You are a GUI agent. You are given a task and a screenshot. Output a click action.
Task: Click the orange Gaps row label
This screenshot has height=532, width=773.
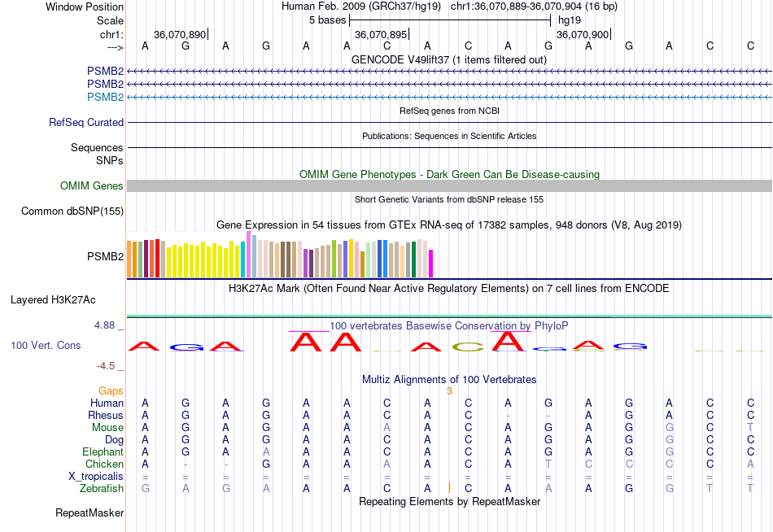coord(111,391)
